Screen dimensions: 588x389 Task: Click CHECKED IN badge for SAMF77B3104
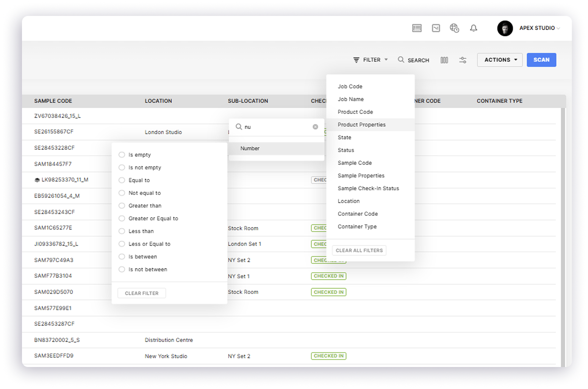click(x=328, y=276)
